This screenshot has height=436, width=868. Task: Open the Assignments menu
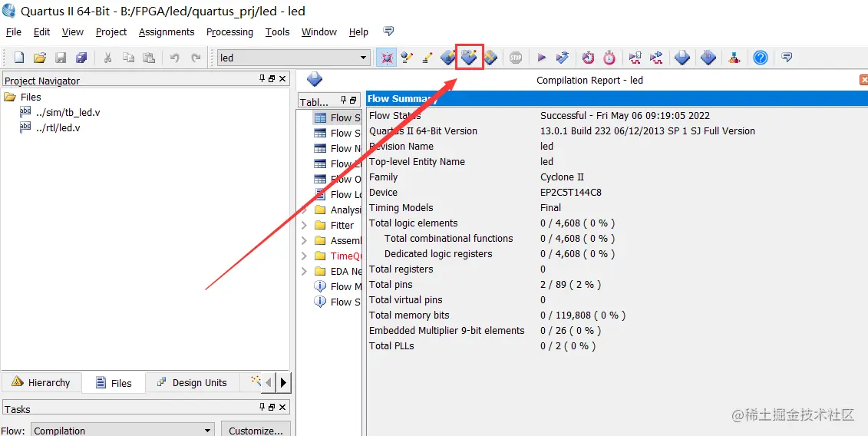(x=167, y=32)
